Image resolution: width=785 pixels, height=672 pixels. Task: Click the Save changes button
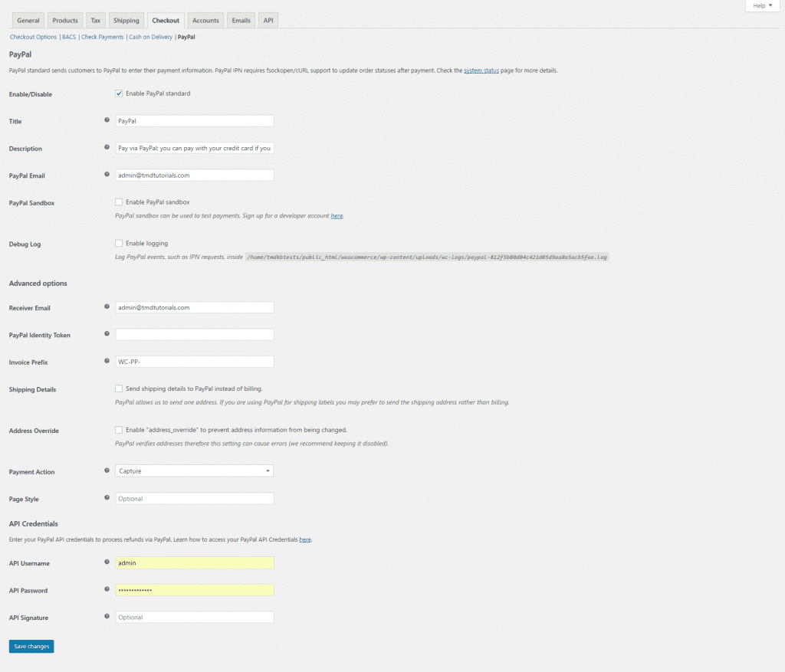coord(31,647)
